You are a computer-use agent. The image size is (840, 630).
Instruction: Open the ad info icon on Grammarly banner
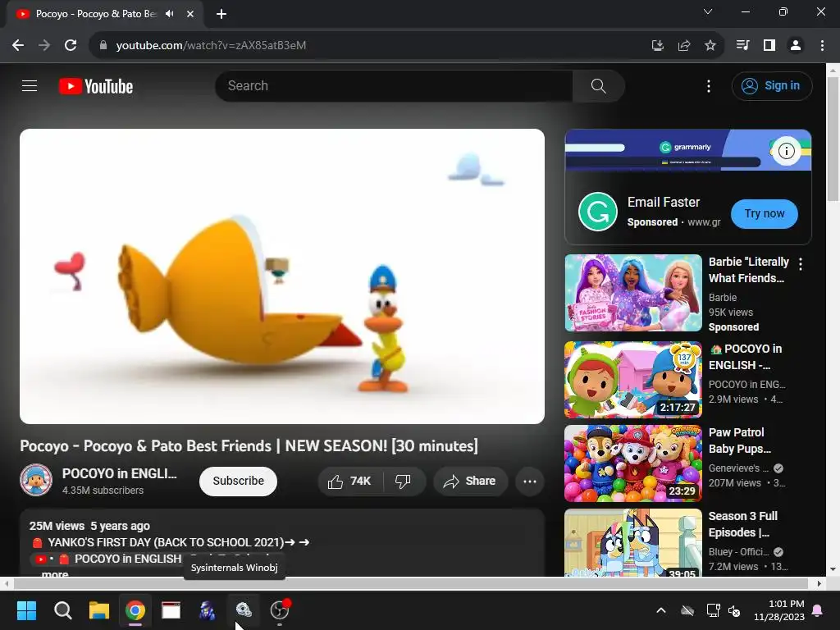(x=786, y=151)
